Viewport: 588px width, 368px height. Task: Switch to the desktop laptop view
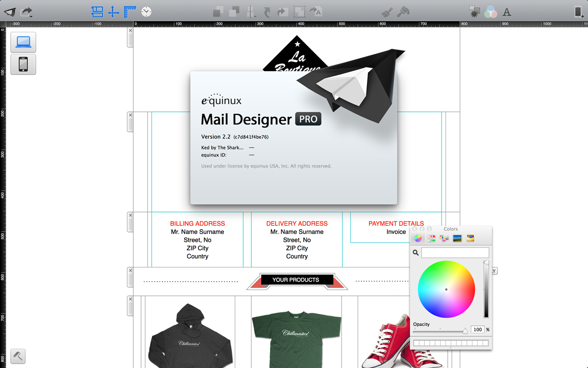(x=23, y=42)
